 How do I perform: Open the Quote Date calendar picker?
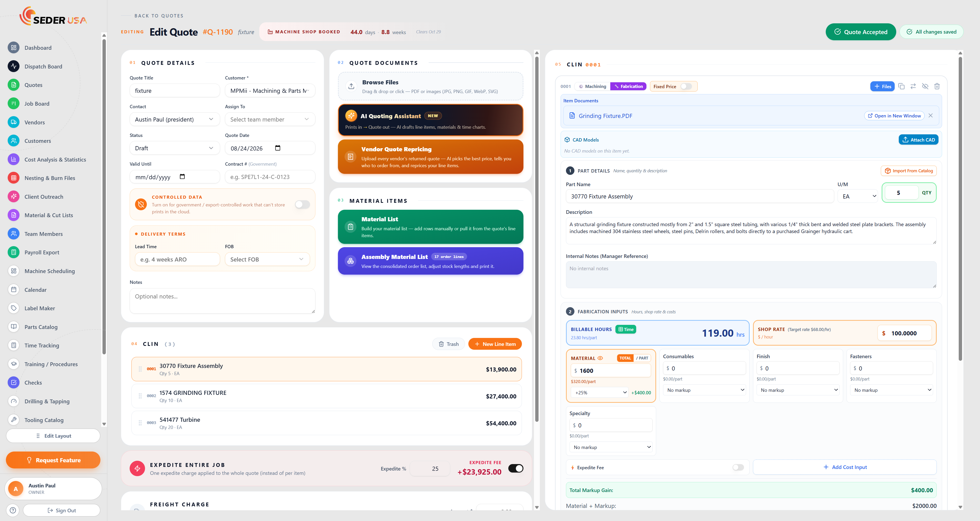[278, 148]
